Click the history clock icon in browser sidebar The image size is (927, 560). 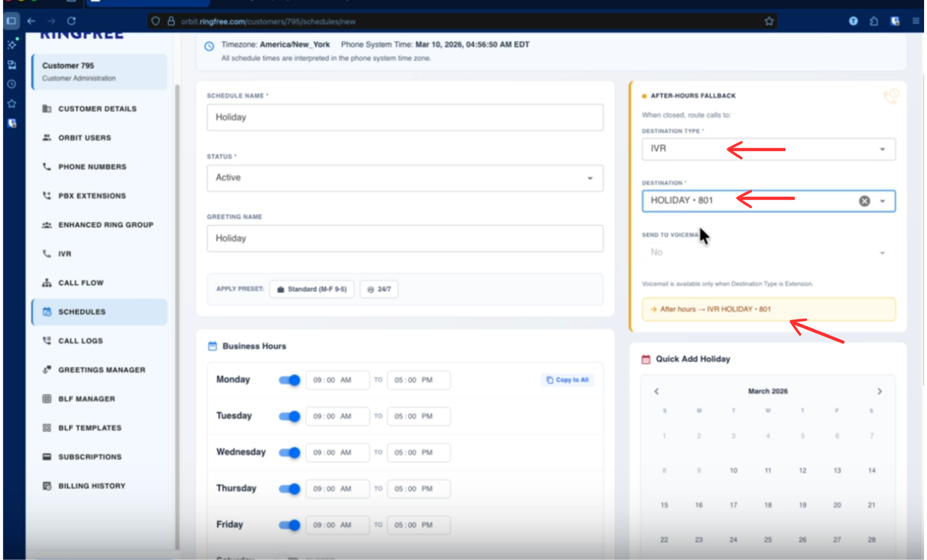point(11,84)
